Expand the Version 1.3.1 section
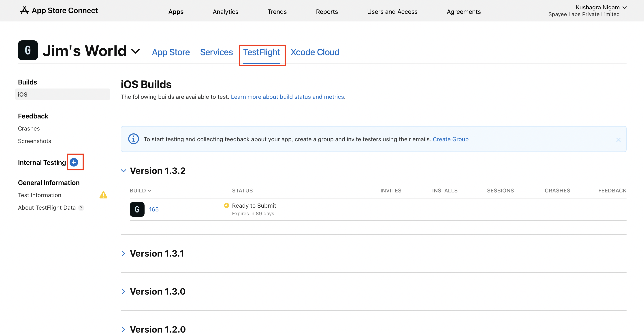644x333 pixels. click(x=123, y=253)
